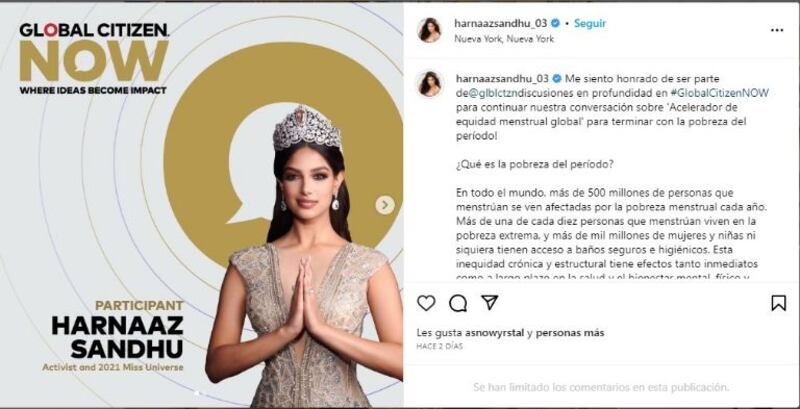Image resolution: width=800 pixels, height=409 pixels.
Task: Like the post with the heart icon
Action: point(426,303)
